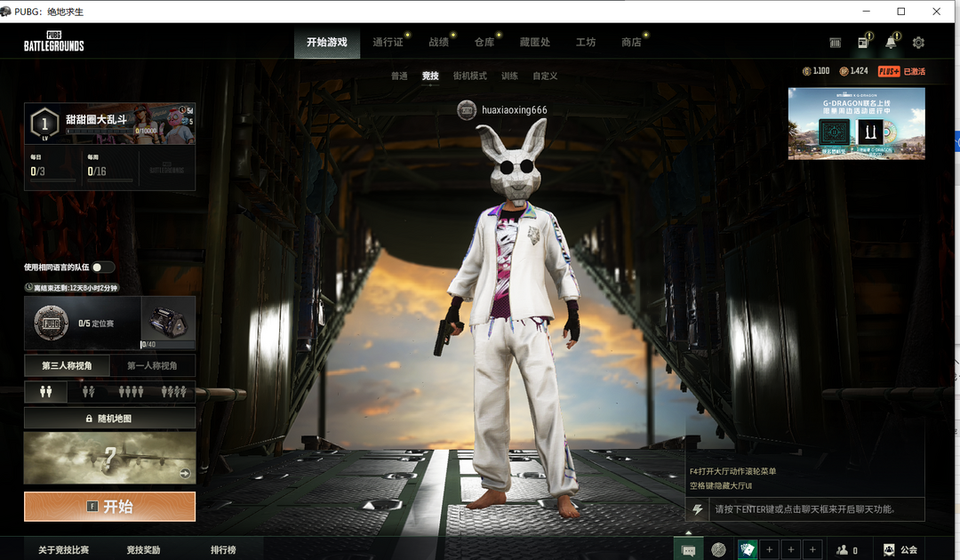
Task: Open the news icon in top bar
Action: click(863, 43)
